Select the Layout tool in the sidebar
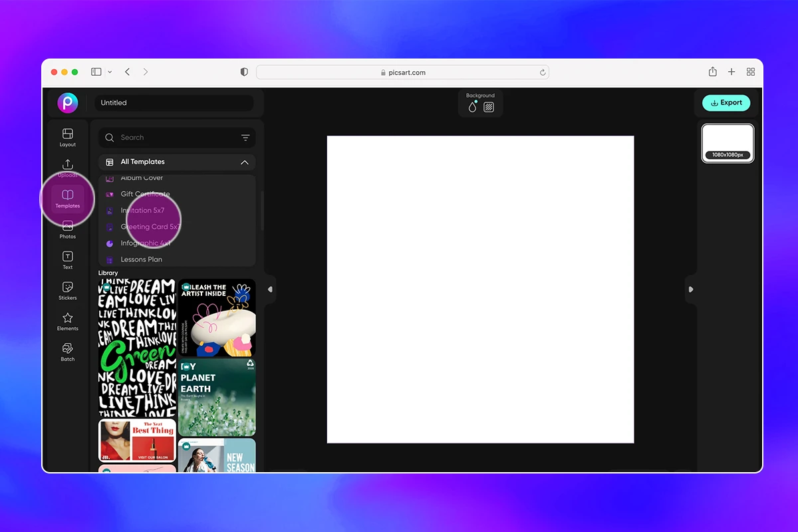This screenshot has width=798, height=532. pyautogui.click(x=67, y=137)
